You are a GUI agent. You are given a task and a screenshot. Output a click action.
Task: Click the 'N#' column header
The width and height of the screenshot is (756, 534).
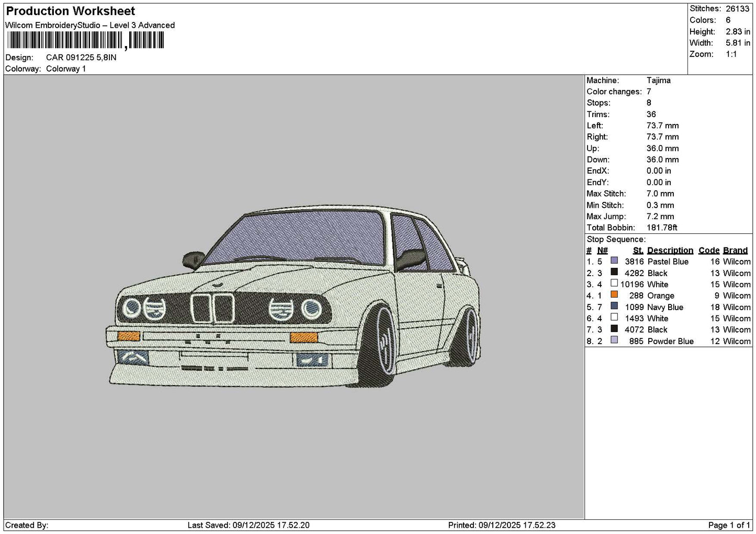pyautogui.click(x=603, y=251)
